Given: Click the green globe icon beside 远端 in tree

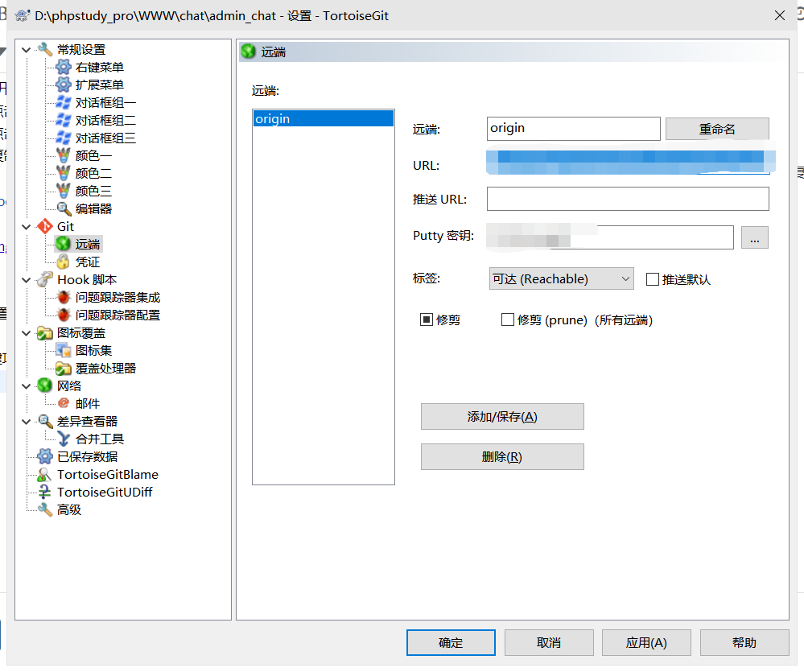Looking at the screenshot, I should (63, 244).
